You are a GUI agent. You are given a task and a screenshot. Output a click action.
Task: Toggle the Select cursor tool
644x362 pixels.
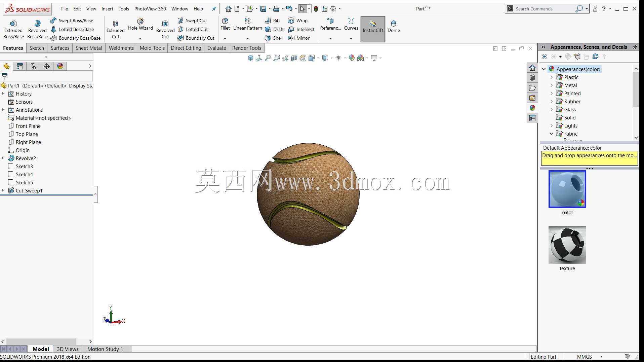pos(303,9)
